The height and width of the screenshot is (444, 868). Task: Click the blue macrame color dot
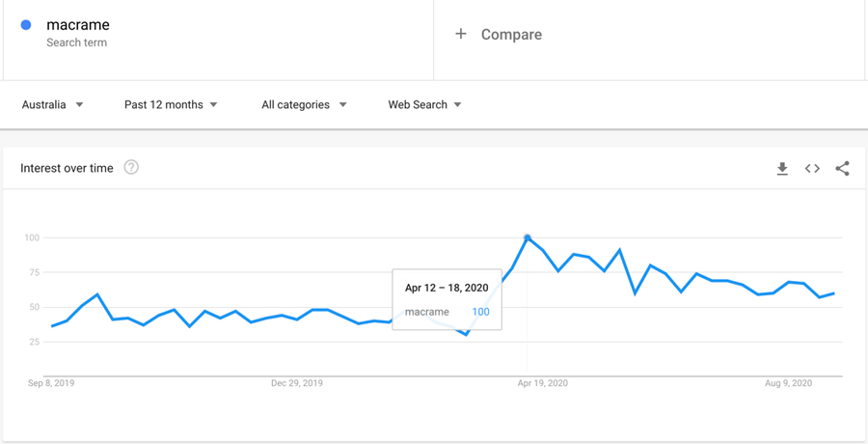pyautogui.click(x=26, y=25)
